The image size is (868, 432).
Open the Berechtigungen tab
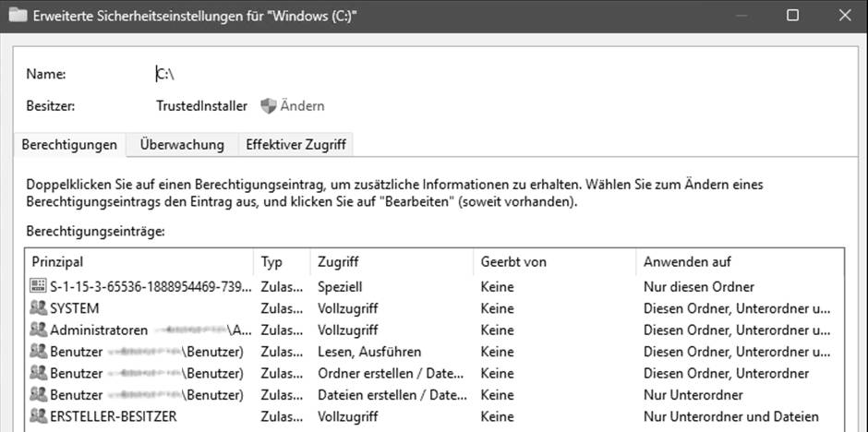(69, 145)
